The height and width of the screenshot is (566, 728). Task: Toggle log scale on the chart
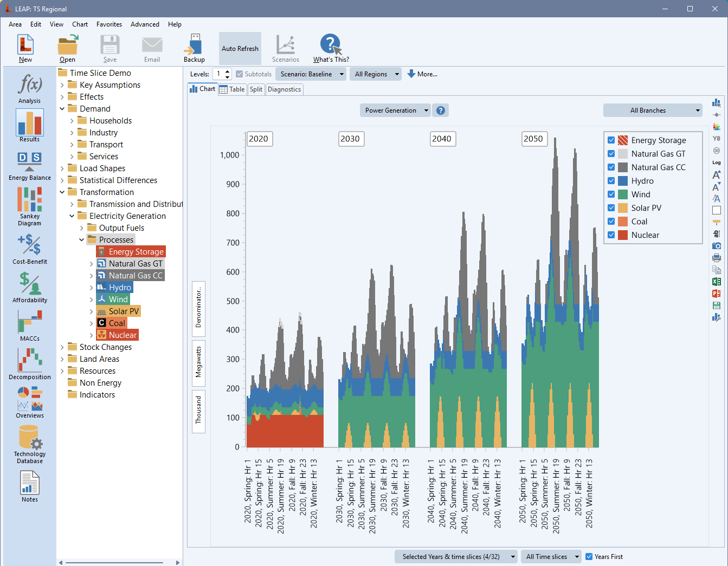click(x=716, y=162)
